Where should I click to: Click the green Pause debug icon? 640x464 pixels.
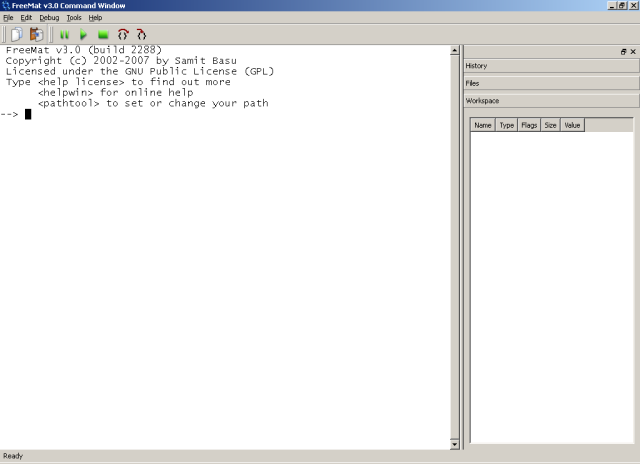click(x=64, y=35)
